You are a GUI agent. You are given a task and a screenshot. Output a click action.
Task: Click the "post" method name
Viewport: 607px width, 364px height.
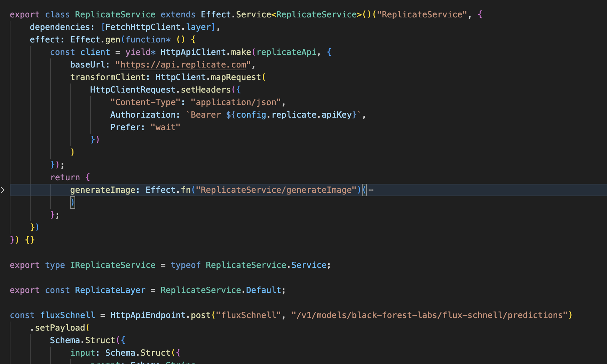(x=201, y=315)
